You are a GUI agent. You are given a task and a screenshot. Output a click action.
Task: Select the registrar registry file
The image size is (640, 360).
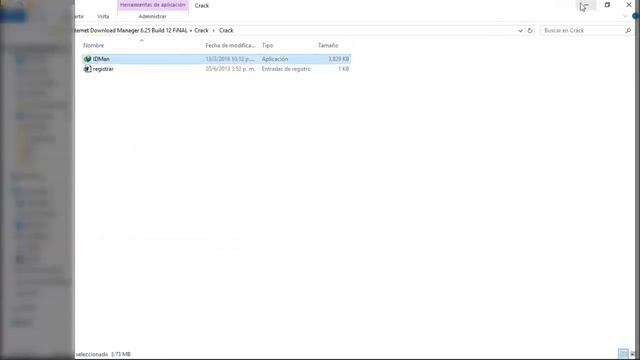(x=216, y=69)
